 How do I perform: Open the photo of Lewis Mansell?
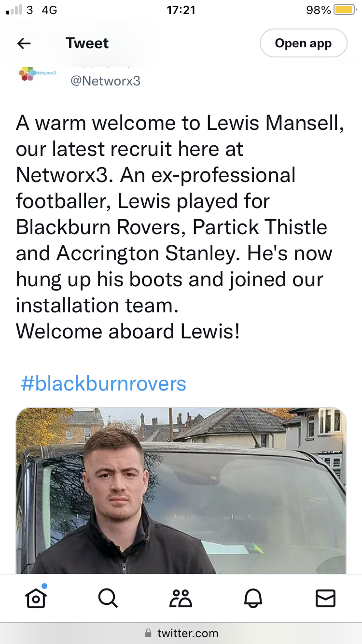point(181,490)
